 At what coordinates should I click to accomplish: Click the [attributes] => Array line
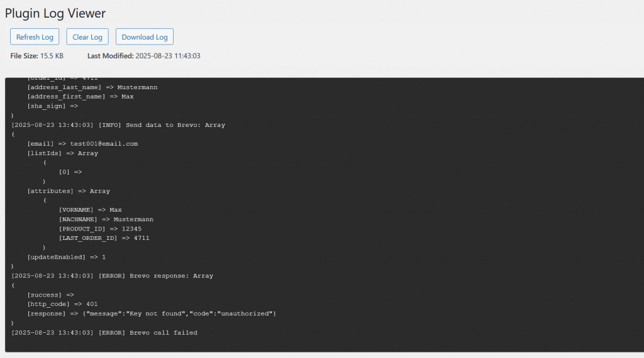tap(68, 191)
